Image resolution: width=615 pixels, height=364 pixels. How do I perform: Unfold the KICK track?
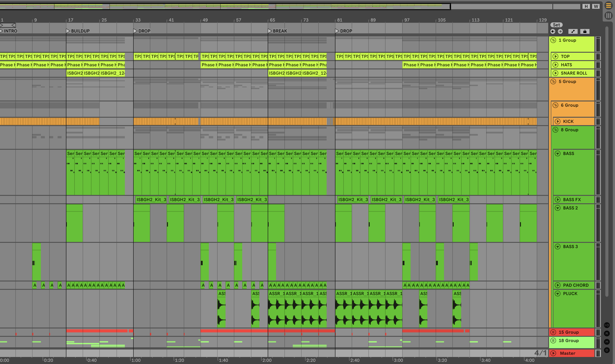(558, 121)
